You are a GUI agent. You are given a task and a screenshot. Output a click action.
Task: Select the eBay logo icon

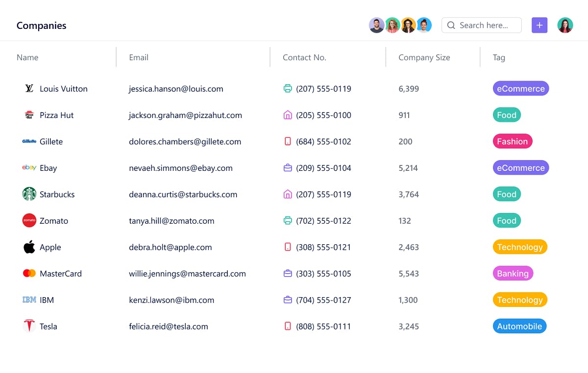click(29, 168)
